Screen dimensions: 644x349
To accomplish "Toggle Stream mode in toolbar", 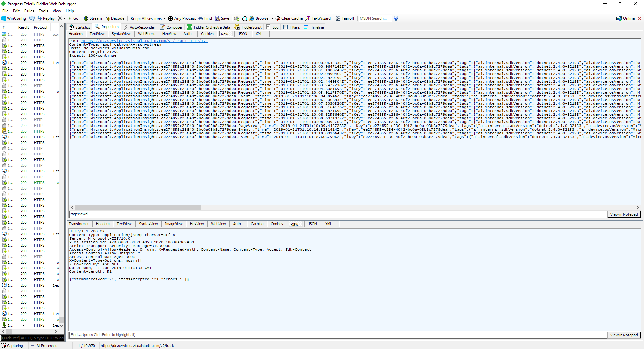I will pyautogui.click(x=93, y=18).
